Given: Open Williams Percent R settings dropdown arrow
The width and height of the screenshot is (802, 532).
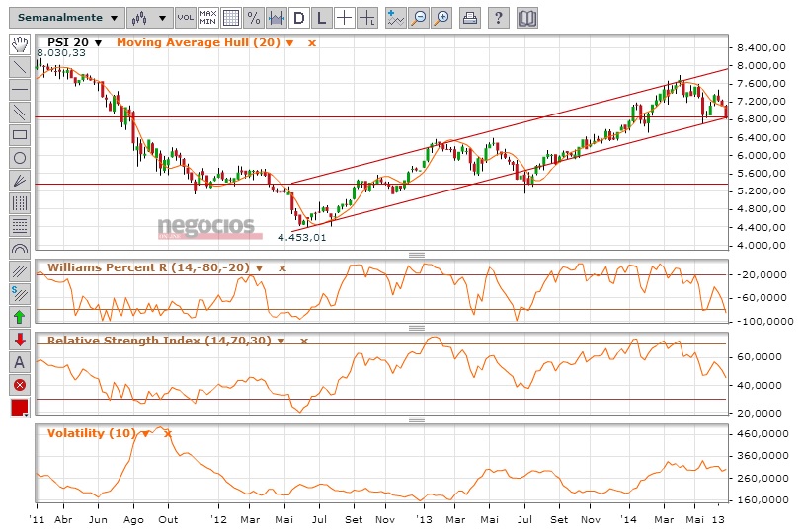Looking at the screenshot, I should click(260, 268).
